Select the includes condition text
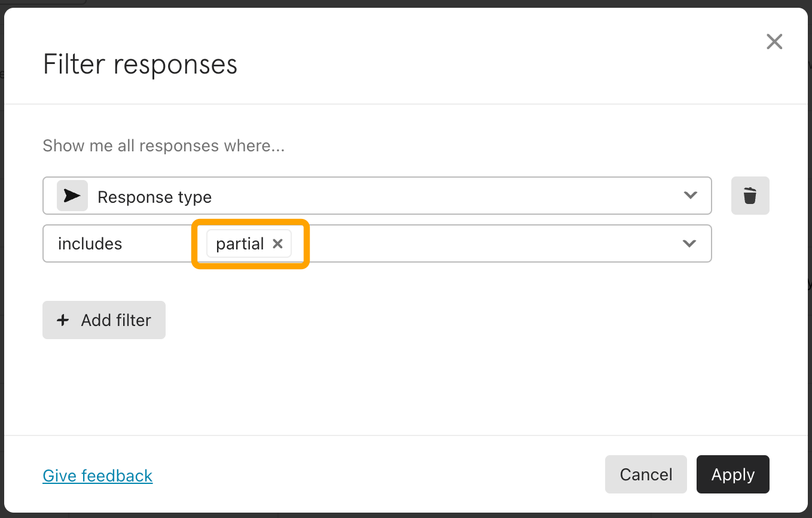 coord(90,243)
